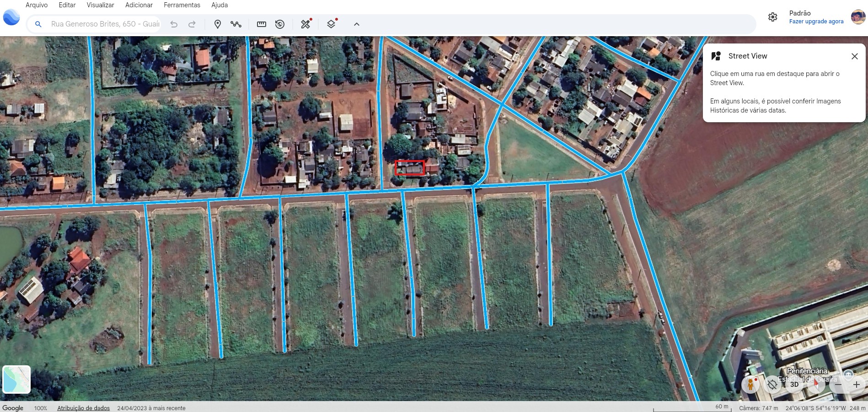This screenshot has height=412, width=868.
Task: Click the search field with Rua Generoso Brites
Action: [105, 24]
